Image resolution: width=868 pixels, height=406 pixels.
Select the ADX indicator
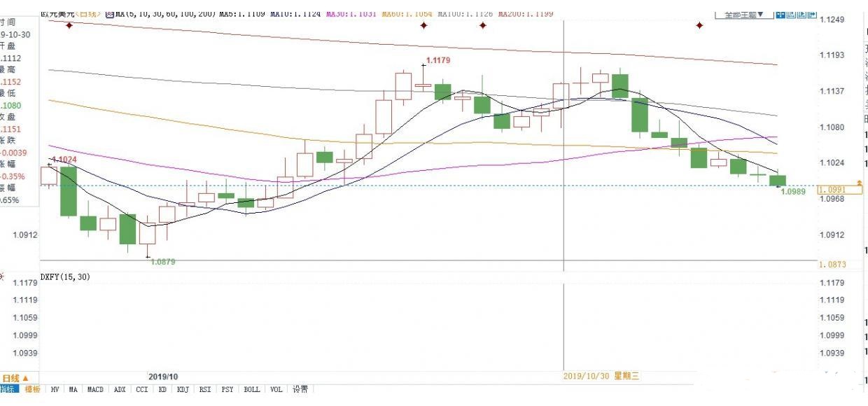(x=118, y=389)
